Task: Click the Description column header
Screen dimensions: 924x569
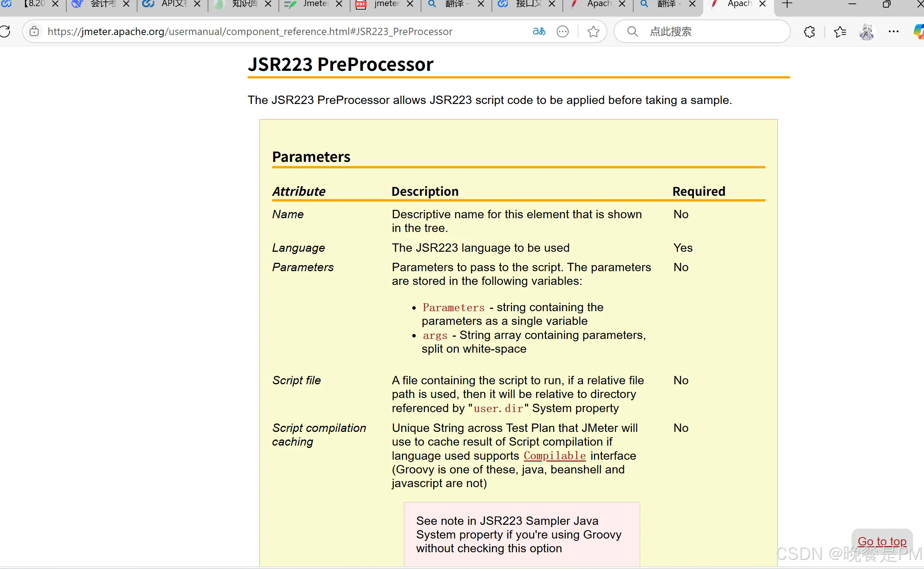Action: click(x=425, y=191)
